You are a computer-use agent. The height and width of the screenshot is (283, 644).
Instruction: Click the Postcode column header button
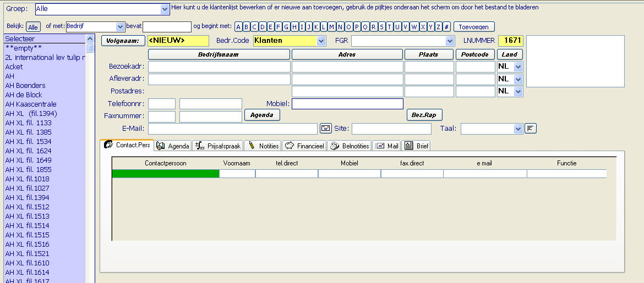(x=475, y=54)
